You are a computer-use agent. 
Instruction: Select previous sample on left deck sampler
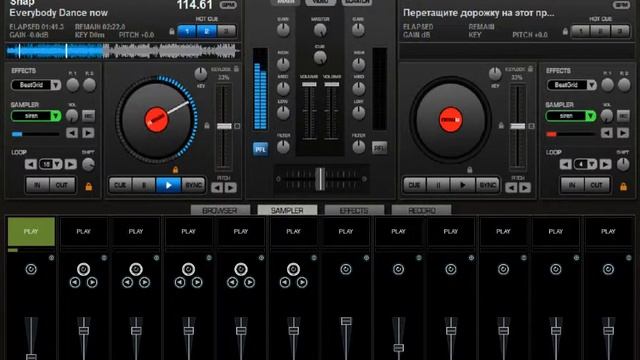point(72,133)
